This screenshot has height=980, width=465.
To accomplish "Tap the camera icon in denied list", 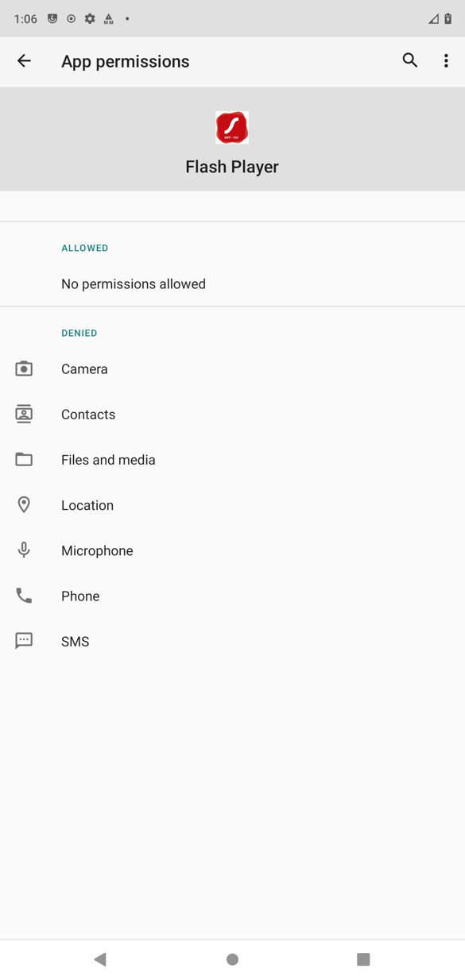I will pos(24,368).
